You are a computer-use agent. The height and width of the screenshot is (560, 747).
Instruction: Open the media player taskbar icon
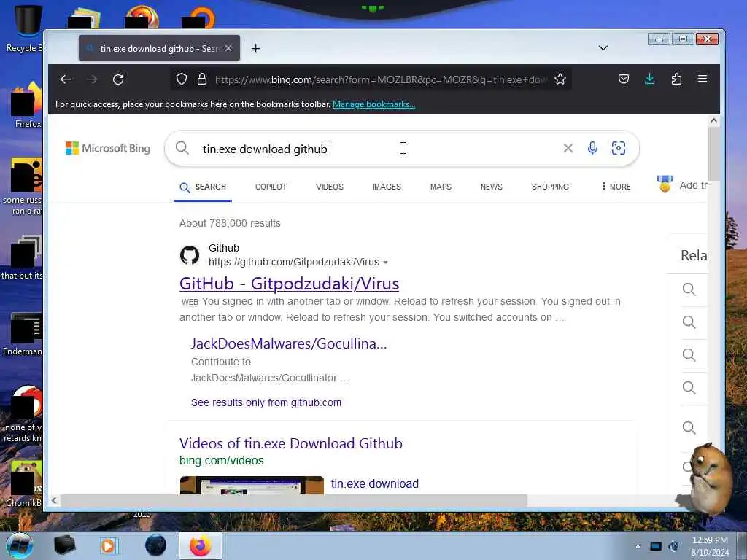[109, 545]
